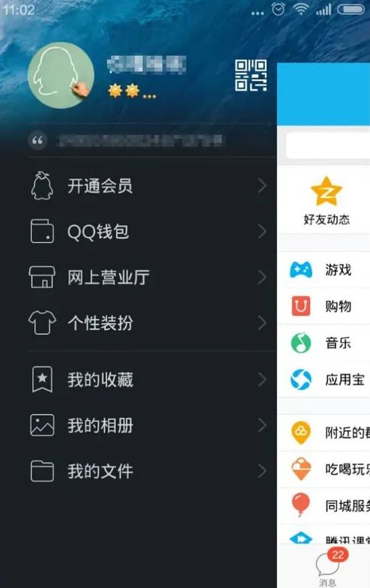This screenshot has height=588, width=370.
Task: Click the 个性装扮 T-shirt icon
Action: point(42,322)
